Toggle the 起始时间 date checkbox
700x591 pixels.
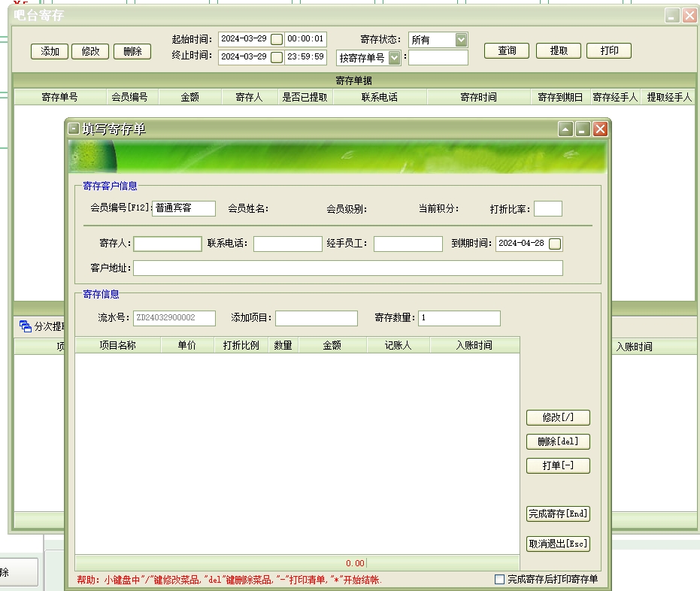click(277, 39)
